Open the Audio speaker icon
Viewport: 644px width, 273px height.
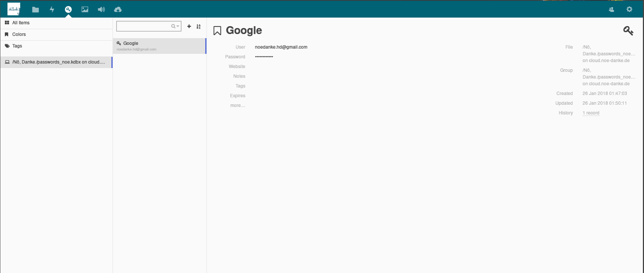click(x=101, y=10)
